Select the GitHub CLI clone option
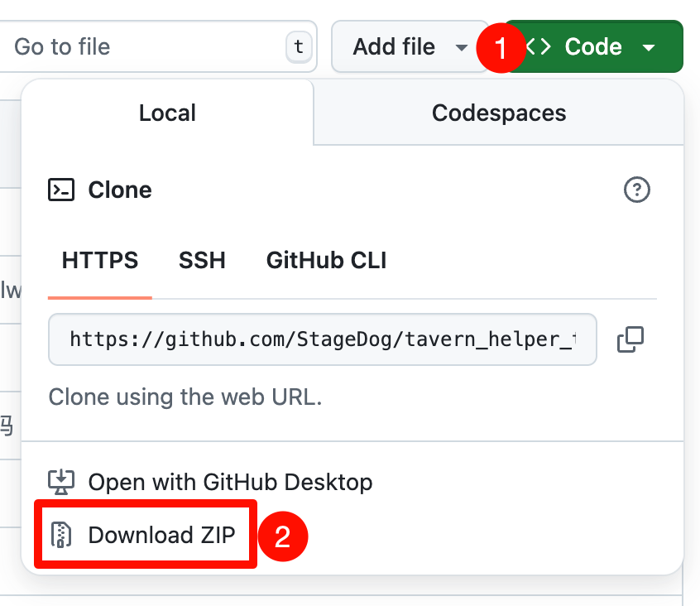The width and height of the screenshot is (700, 606). coord(326,260)
